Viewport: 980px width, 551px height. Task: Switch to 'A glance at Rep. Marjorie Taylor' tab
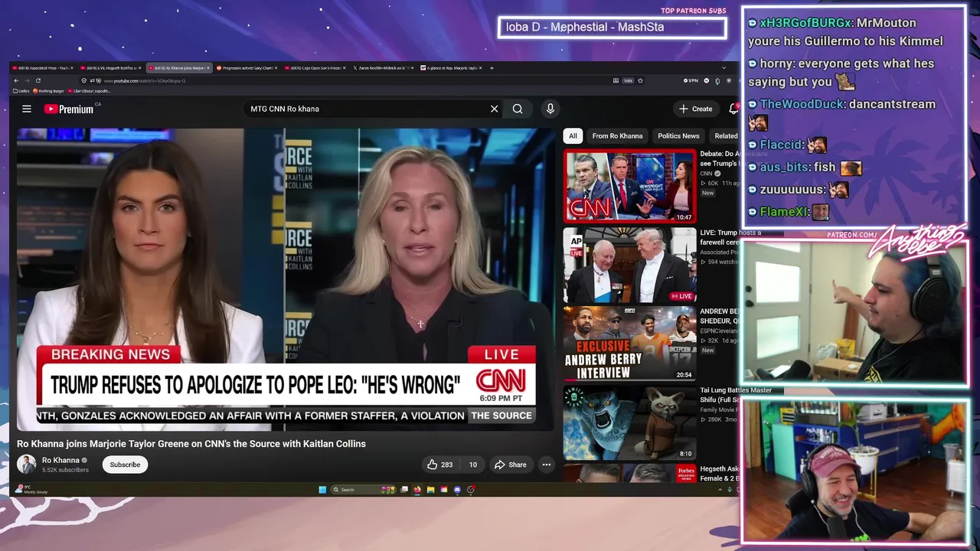click(449, 68)
